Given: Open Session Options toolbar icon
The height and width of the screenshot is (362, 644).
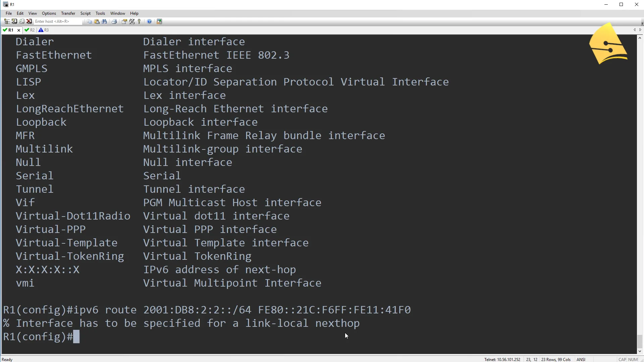Looking at the screenshot, I should click(x=124, y=21).
